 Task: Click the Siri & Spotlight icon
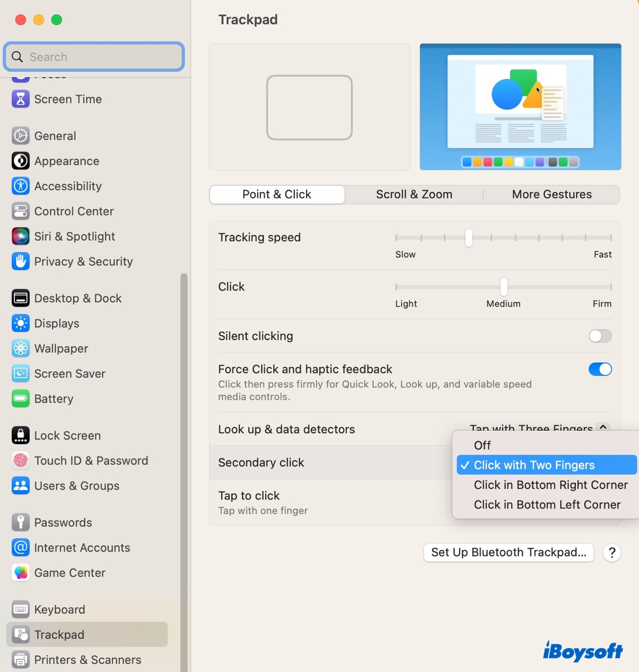[20, 236]
